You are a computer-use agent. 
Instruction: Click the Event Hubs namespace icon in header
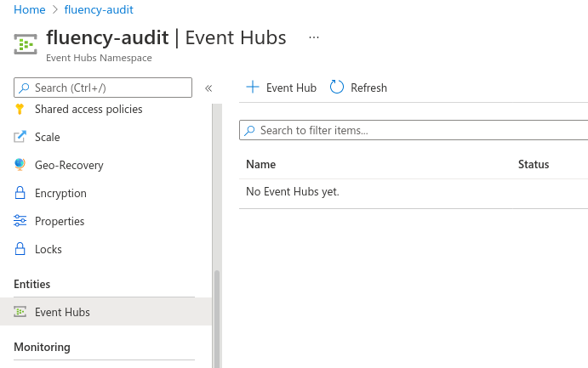coord(26,44)
